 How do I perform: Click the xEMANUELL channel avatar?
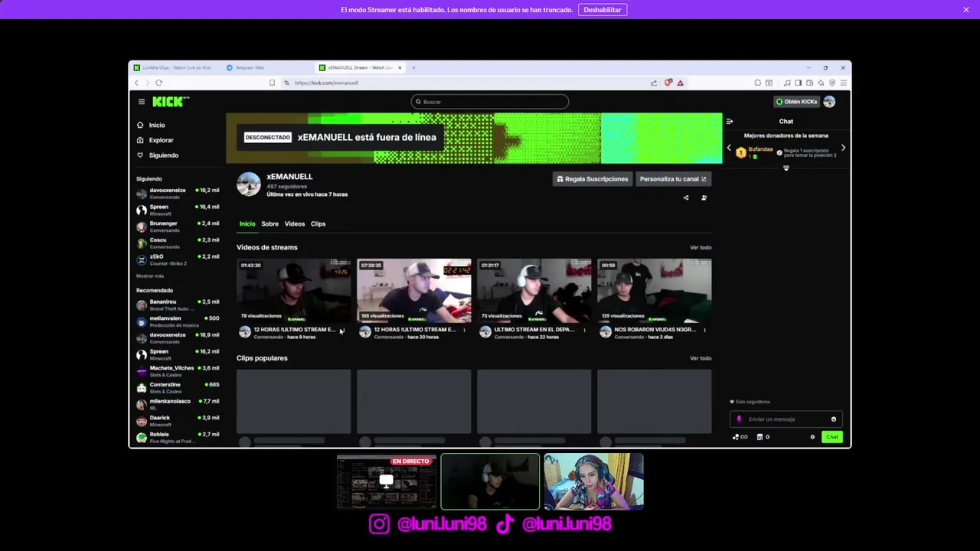(248, 184)
